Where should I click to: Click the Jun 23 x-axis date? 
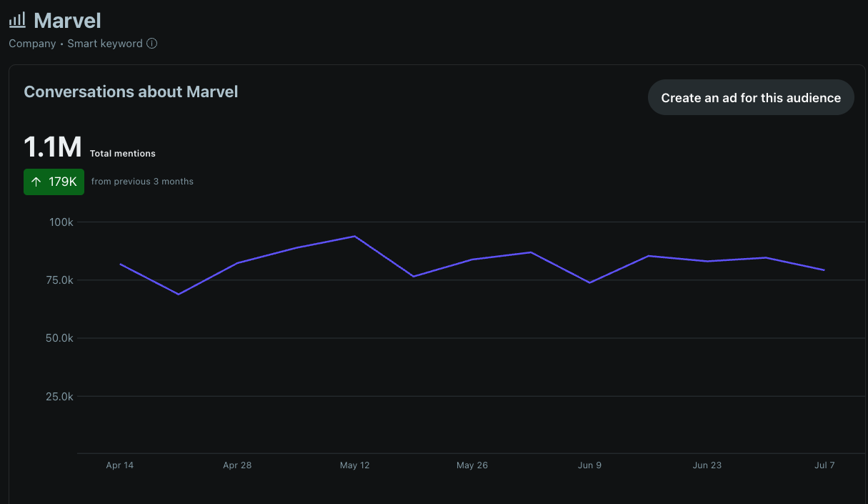pyautogui.click(x=707, y=465)
